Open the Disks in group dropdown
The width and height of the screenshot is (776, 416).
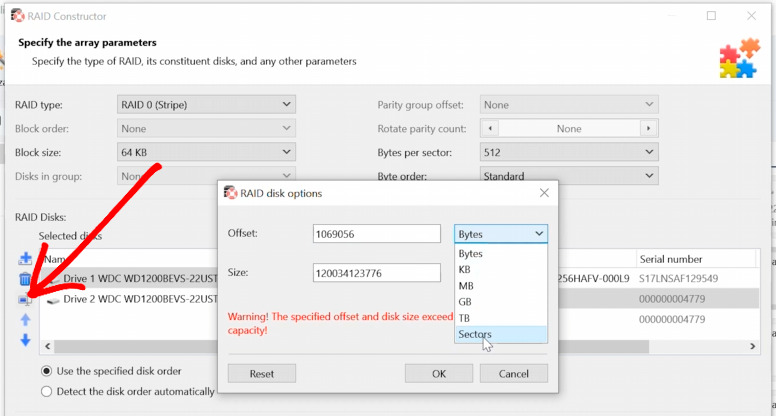pos(206,176)
